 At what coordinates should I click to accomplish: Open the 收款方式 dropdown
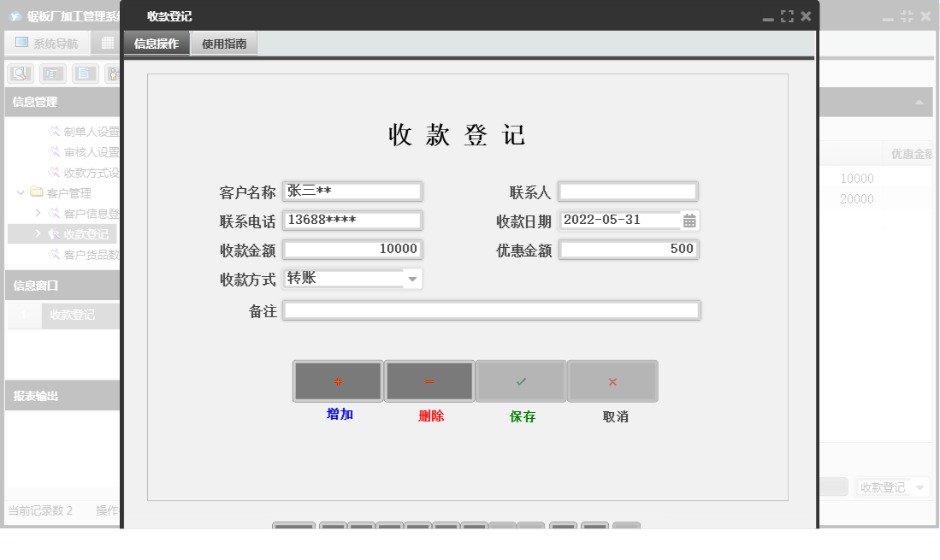413,279
